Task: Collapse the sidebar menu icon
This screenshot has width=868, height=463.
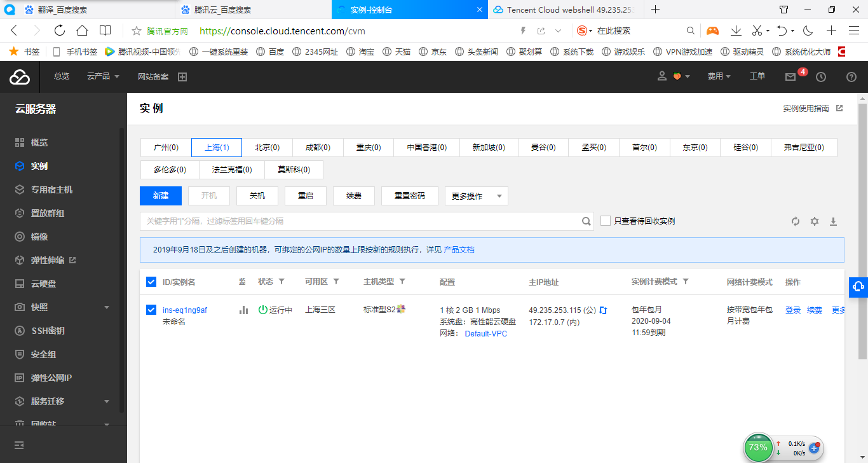Action: click(19, 444)
